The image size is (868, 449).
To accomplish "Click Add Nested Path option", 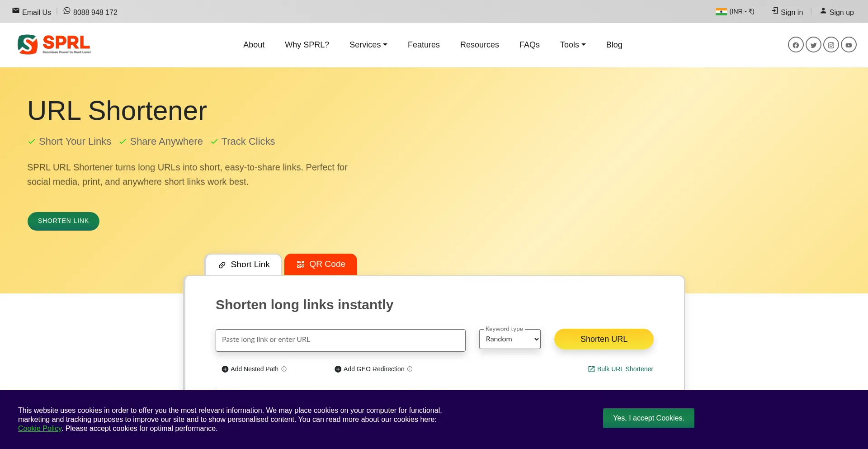I will click(255, 369).
